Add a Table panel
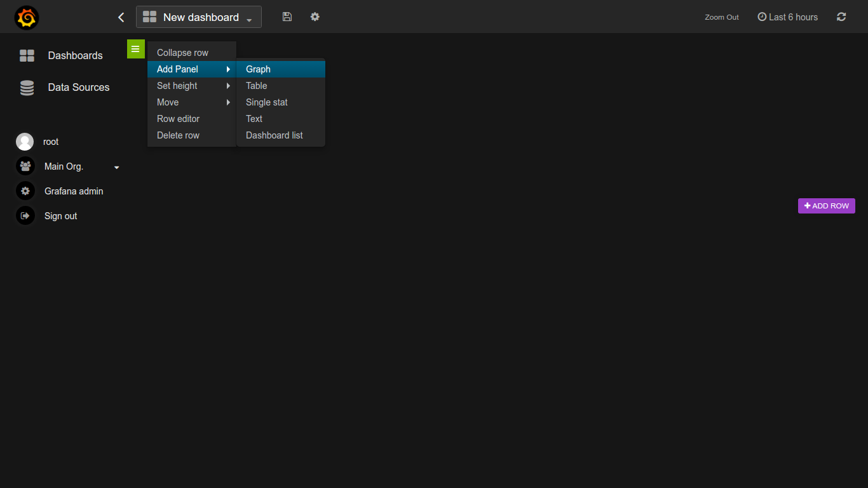This screenshot has width=868, height=488. coord(281,86)
